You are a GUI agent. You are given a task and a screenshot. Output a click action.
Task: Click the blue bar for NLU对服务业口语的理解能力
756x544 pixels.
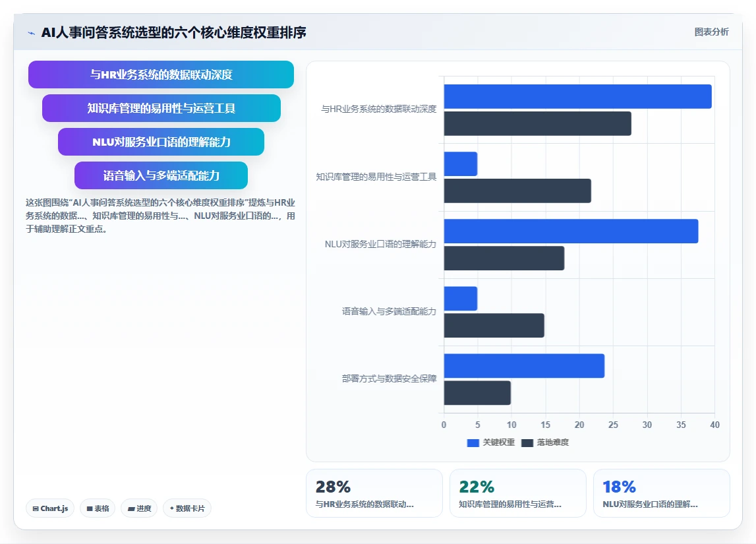coord(571,231)
